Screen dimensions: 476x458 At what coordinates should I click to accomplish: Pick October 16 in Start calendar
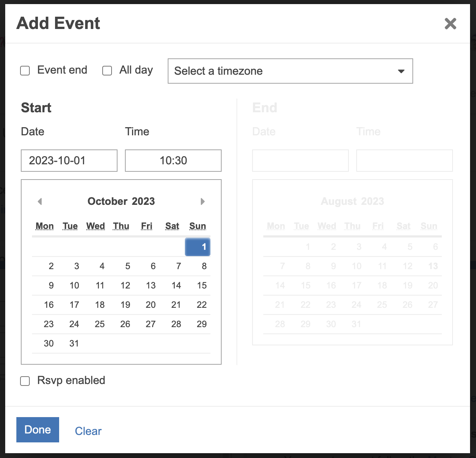click(49, 305)
